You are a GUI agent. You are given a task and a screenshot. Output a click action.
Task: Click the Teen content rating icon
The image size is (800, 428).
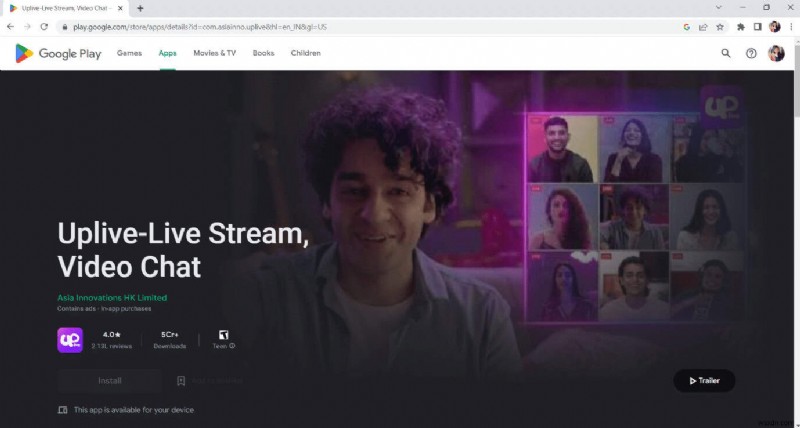(x=223, y=335)
